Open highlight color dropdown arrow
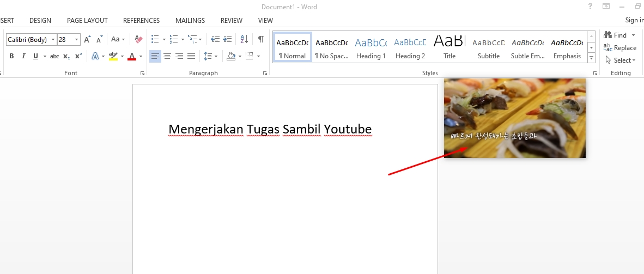Screen dimensions: 644x274 122,56
